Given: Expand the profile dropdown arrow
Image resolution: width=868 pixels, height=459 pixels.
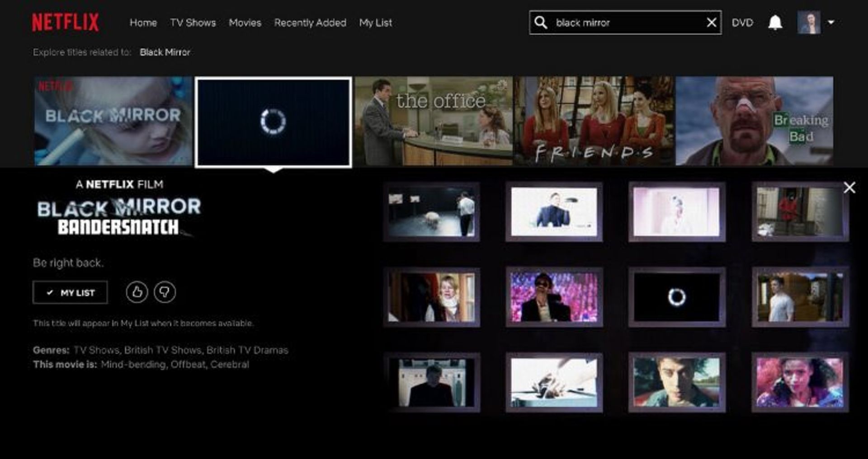Looking at the screenshot, I should [x=831, y=22].
